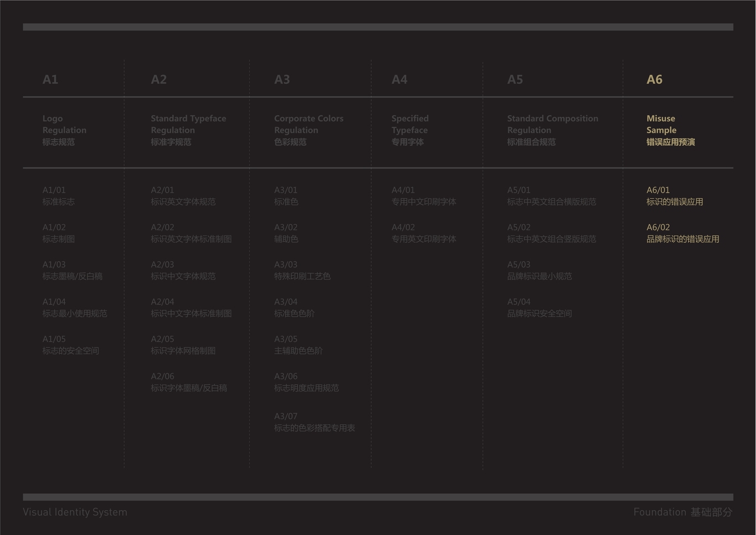The image size is (756, 535).
Task: Open entry A1/03 标志墨稿/反白稿
Action: pyautogui.click(x=73, y=270)
